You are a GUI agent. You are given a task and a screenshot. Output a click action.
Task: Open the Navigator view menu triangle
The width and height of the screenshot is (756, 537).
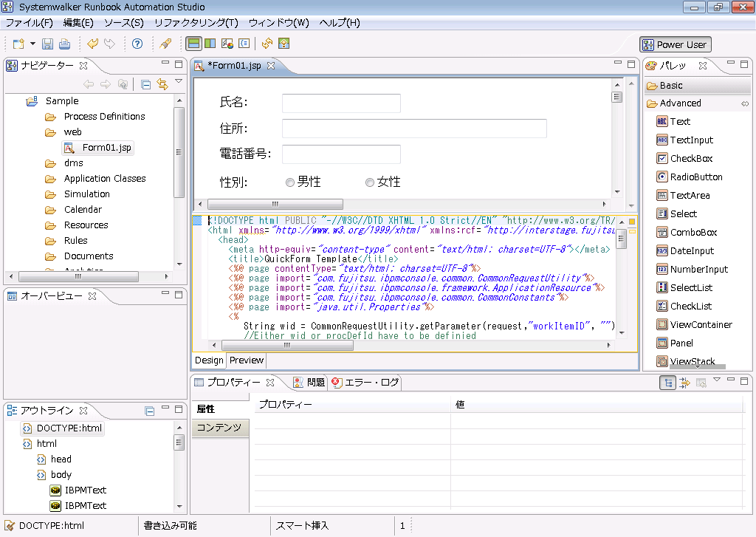click(x=179, y=81)
